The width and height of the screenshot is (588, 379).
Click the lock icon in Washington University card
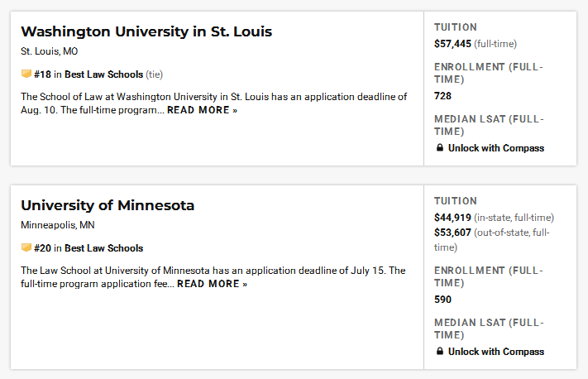click(x=440, y=147)
